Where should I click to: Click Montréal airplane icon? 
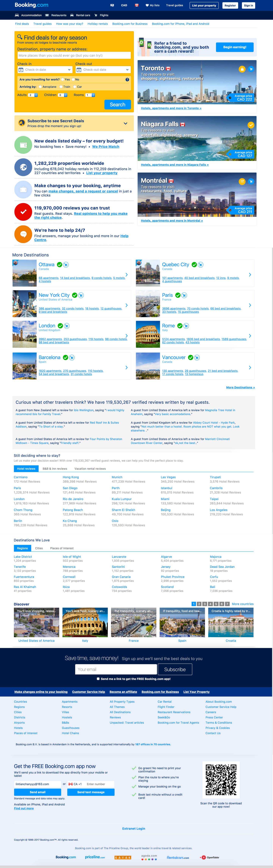point(251,182)
